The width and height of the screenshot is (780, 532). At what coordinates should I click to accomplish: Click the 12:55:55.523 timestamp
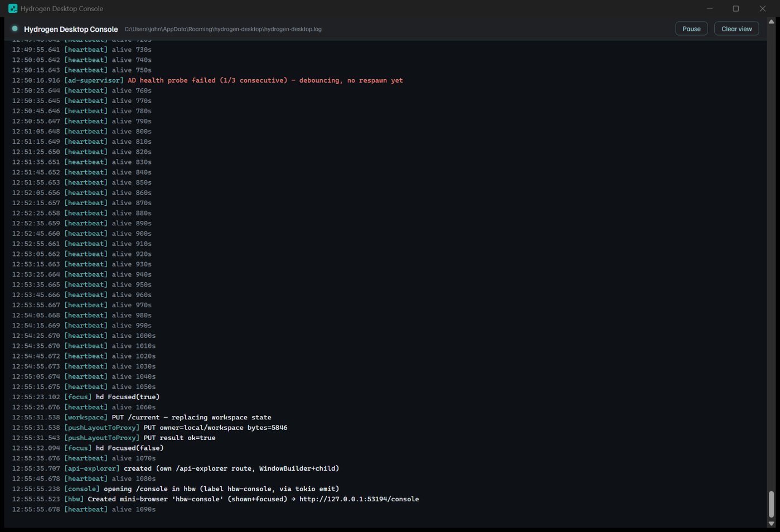pos(36,499)
